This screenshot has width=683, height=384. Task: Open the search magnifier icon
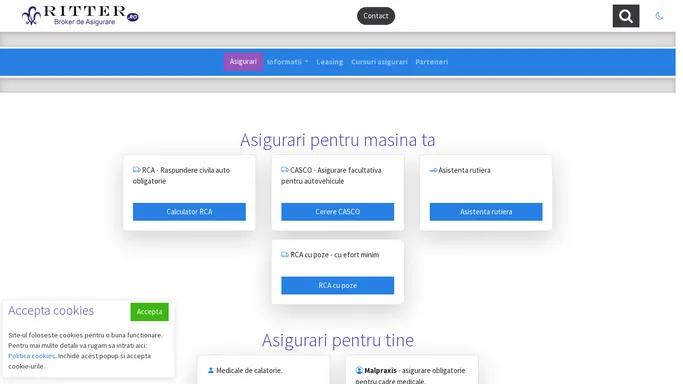pos(626,16)
